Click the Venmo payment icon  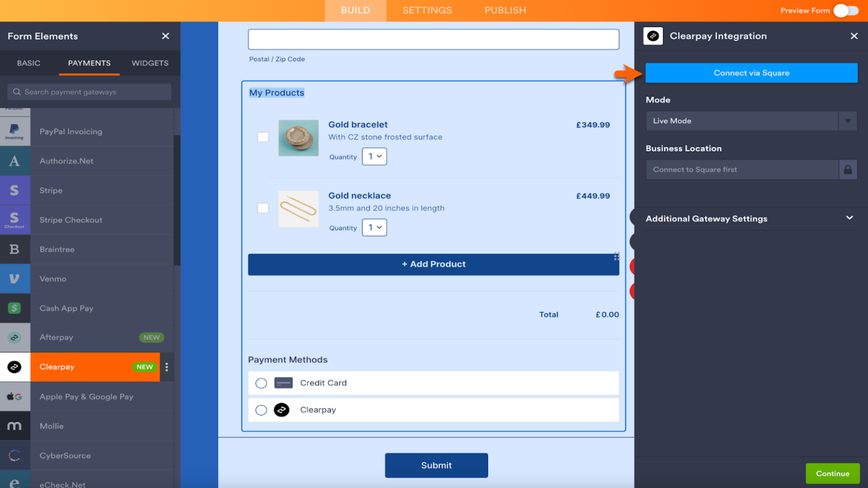[x=15, y=278]
